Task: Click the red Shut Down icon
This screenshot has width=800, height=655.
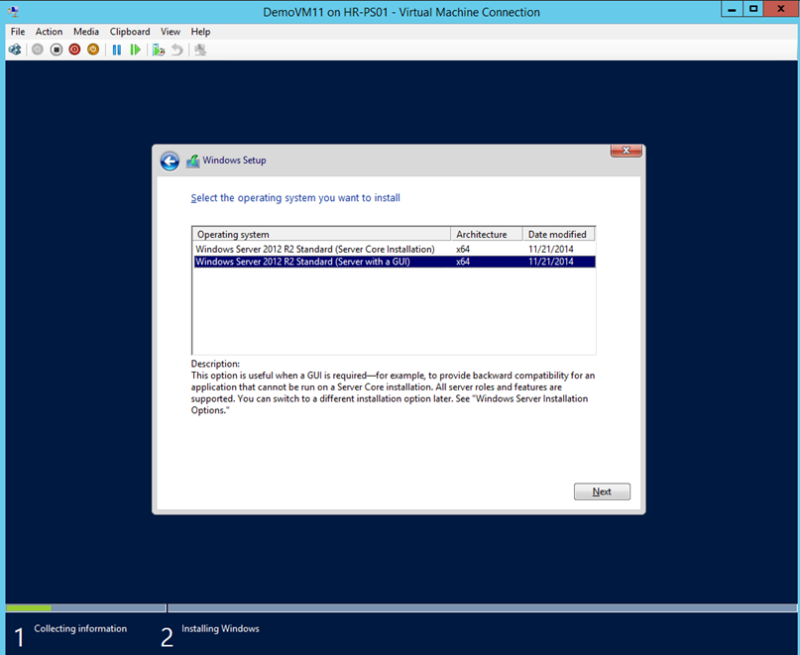Action: tap(74, 49)
